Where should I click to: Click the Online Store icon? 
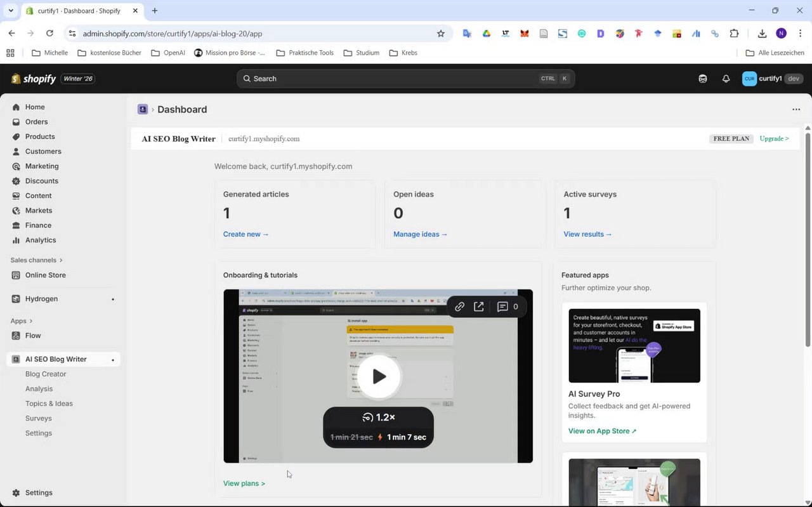[16, 275]
